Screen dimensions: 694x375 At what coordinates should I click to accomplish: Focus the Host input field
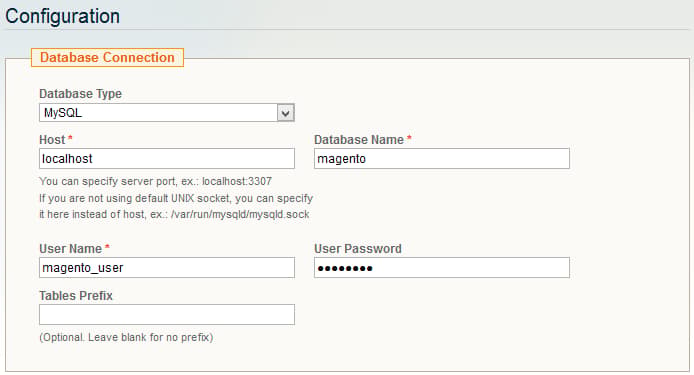[166, 159]
